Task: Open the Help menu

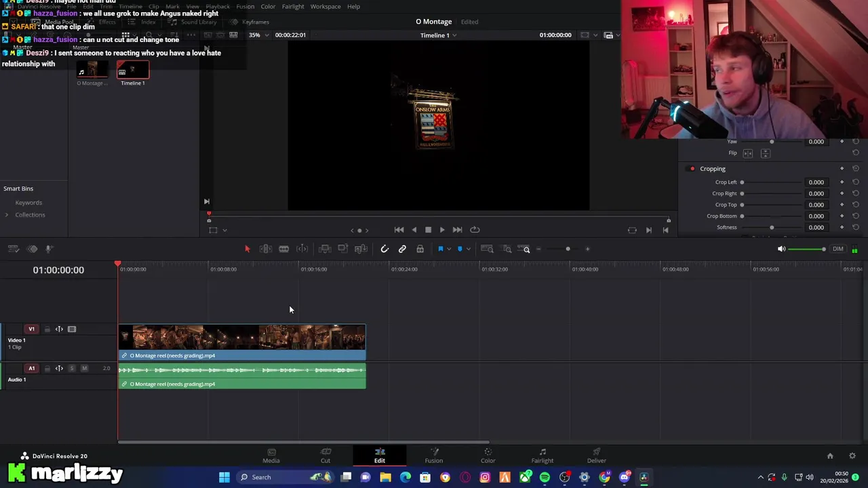Action: click(353, 7)
